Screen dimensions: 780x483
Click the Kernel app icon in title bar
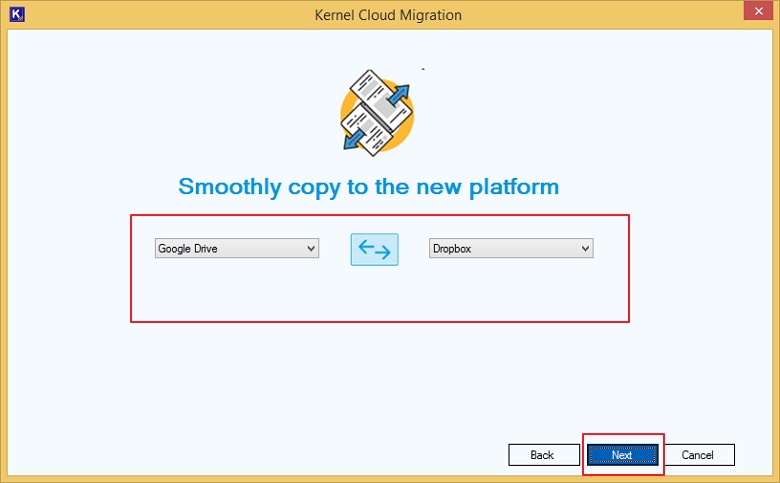click(x=17, y=14)
